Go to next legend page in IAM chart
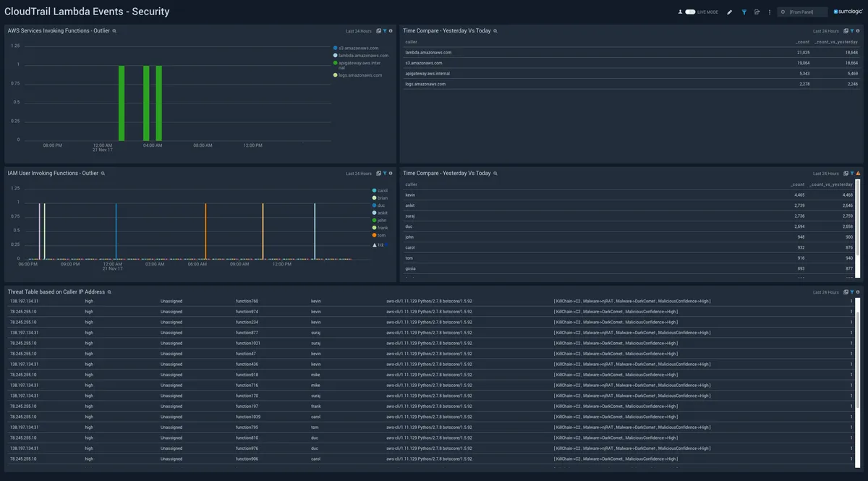This screenshot has height=481, width=868. 386,245
